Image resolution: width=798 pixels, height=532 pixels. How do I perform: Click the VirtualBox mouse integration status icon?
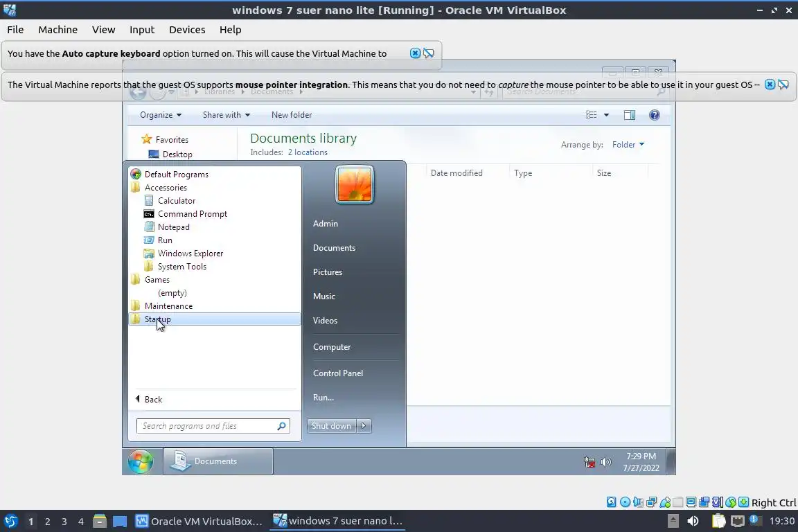click(x=731, y=502)
